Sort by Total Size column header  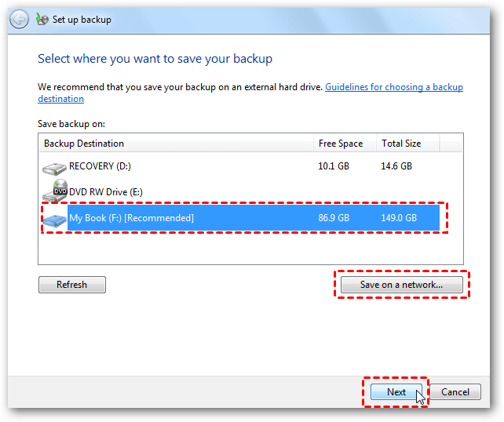tap(407, 144)
